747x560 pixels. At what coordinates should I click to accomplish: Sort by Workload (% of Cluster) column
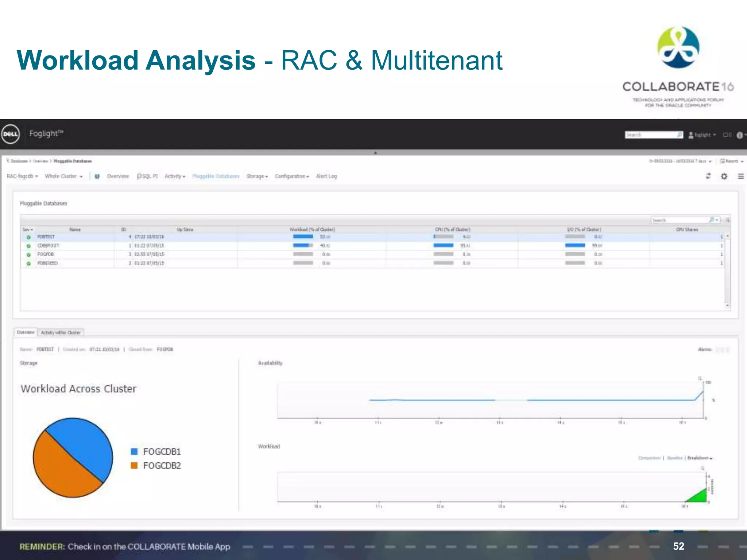(x=312, y=230)
